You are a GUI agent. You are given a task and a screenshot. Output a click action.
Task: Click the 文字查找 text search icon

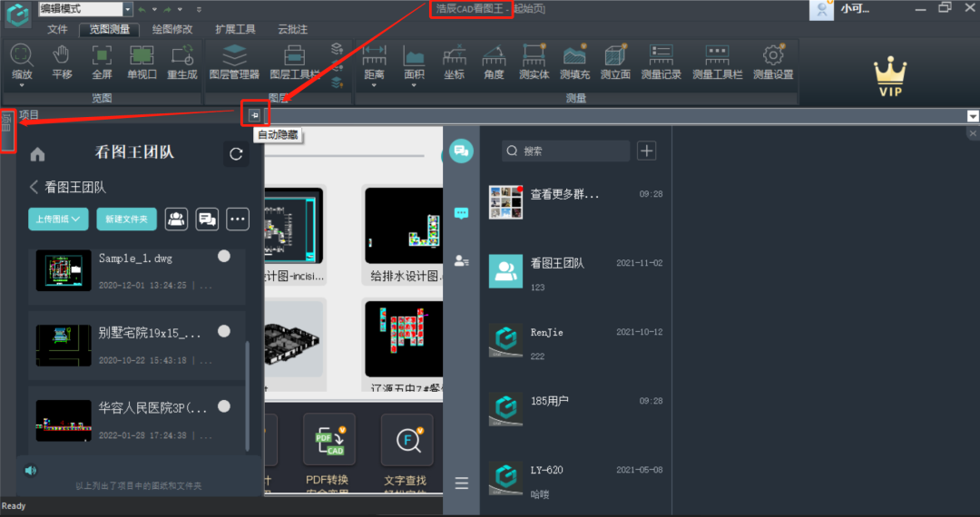coord(407,440)
